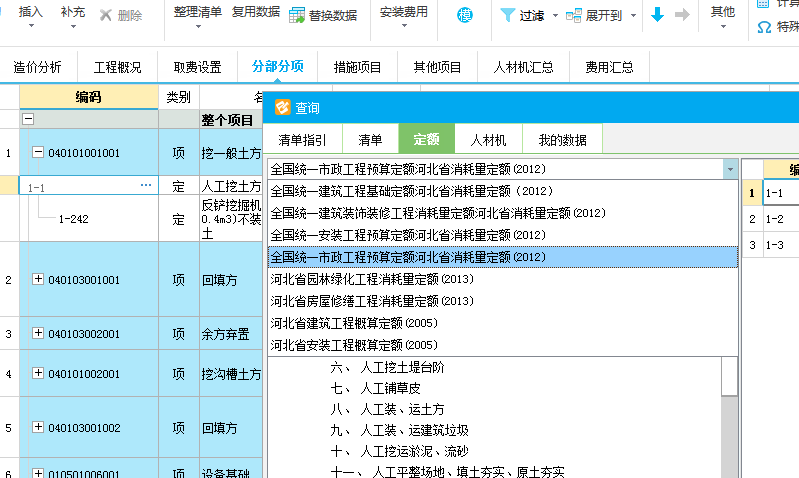Choose 河北省园林绿化工程消耗量定额 (2013)
Image resolution: width=799 pixels, height=478 pixels.
coord(503,279)
